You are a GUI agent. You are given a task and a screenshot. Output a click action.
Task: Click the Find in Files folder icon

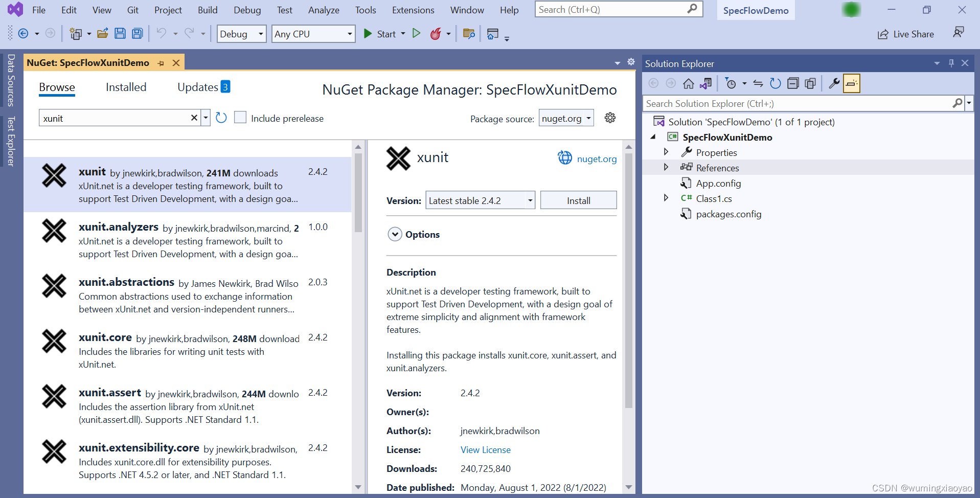(x=469, y=34)
